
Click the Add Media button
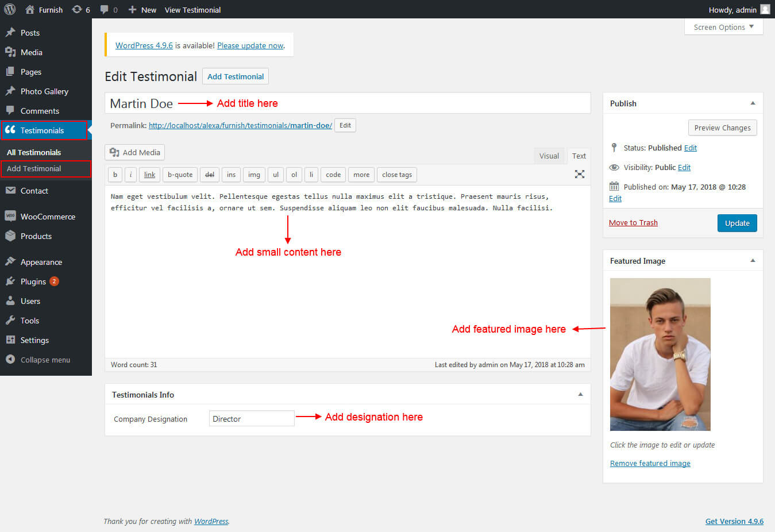click(x=135, y=152)
